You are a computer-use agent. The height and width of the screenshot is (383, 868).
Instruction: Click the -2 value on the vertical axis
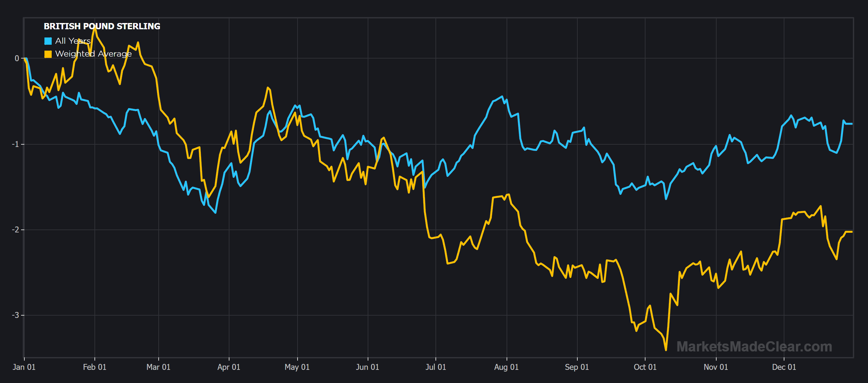coord(15,230)
